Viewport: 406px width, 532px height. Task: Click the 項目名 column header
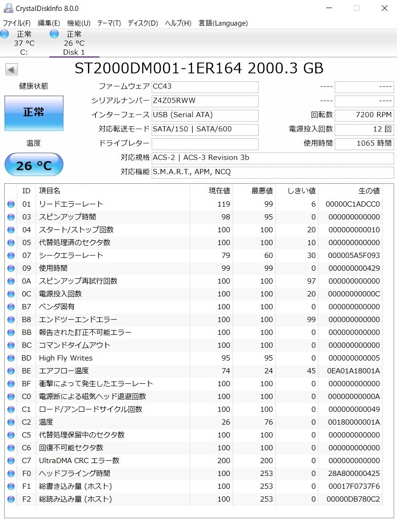49,191
